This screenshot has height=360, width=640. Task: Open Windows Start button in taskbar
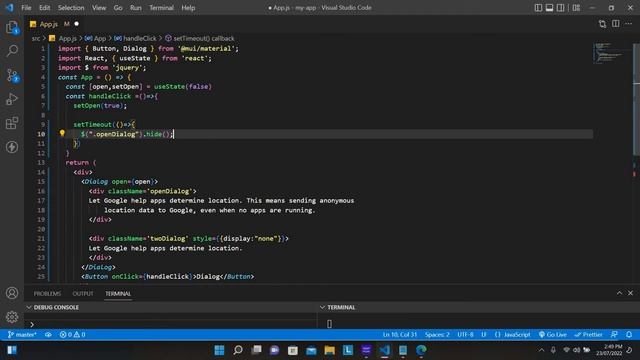tap(219, 350)
